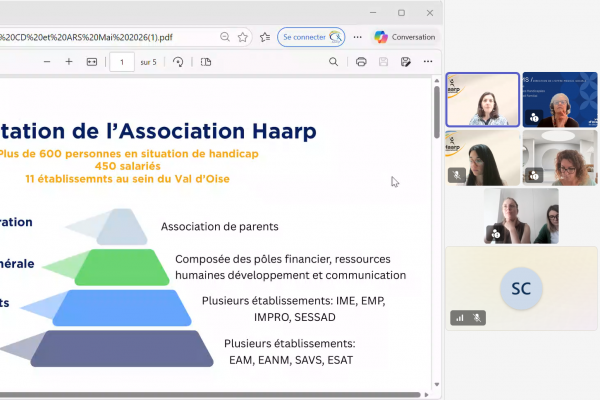Click the 'Association de parents' text

tap(220, 227)
